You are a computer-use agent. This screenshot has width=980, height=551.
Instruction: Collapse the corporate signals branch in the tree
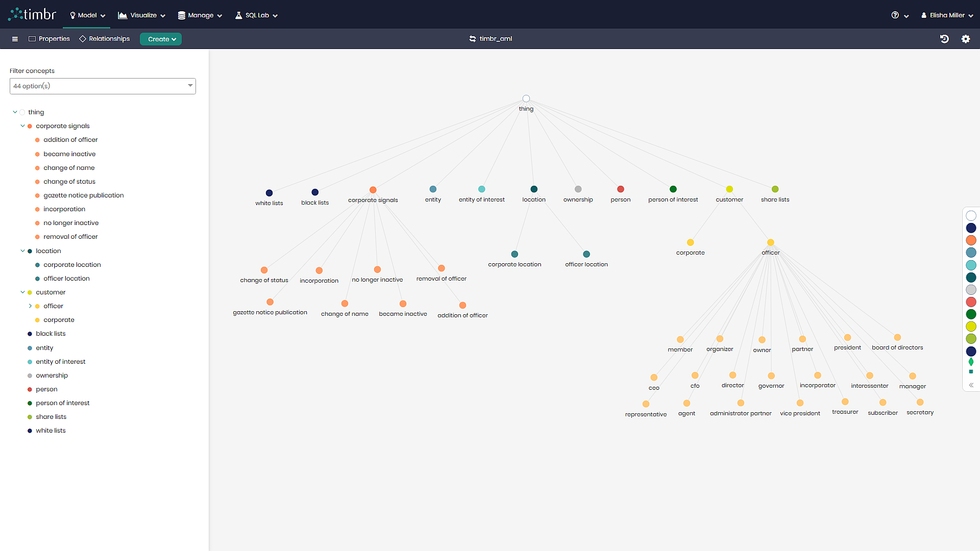click(22, 126)
